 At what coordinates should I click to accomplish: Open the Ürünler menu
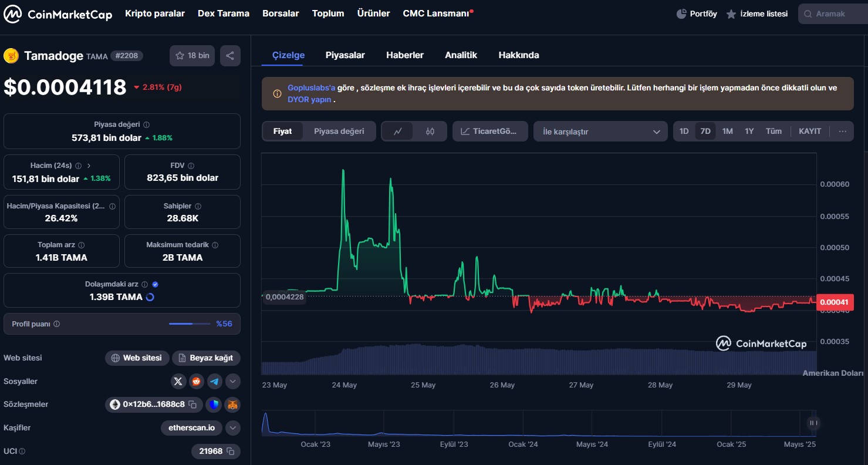click(x=374, y=14)
